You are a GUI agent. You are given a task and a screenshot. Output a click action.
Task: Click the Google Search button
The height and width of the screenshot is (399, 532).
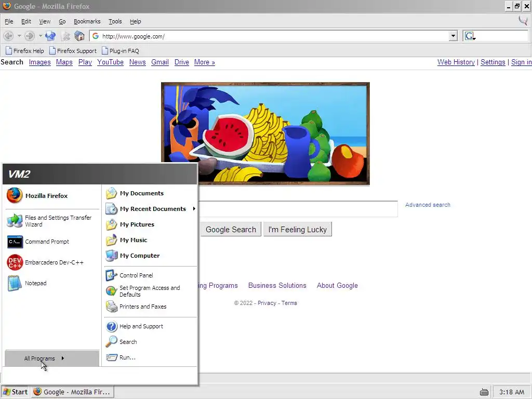point(231,229)
